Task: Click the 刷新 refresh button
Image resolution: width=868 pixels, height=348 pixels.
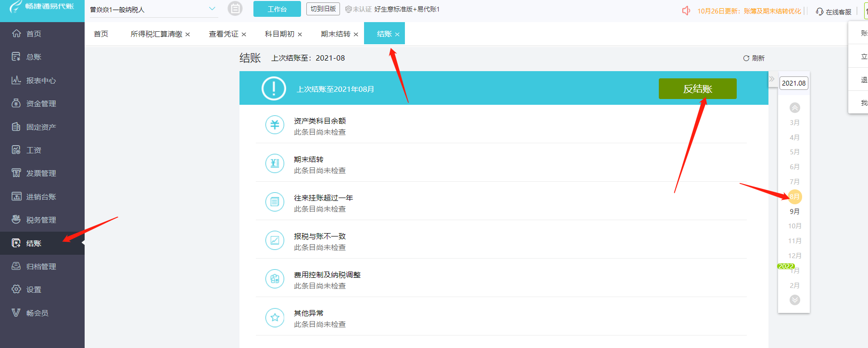Action: pyautogui.click(x=754, y=58)
